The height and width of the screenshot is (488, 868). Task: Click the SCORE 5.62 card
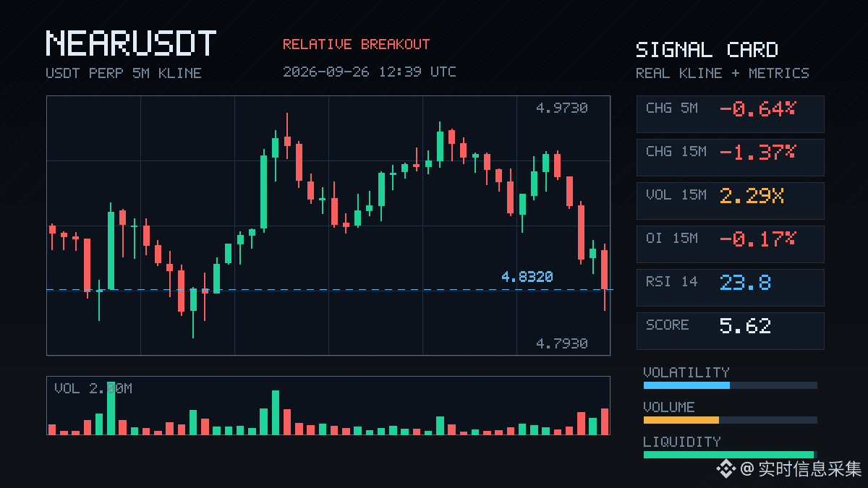(730, 331)
